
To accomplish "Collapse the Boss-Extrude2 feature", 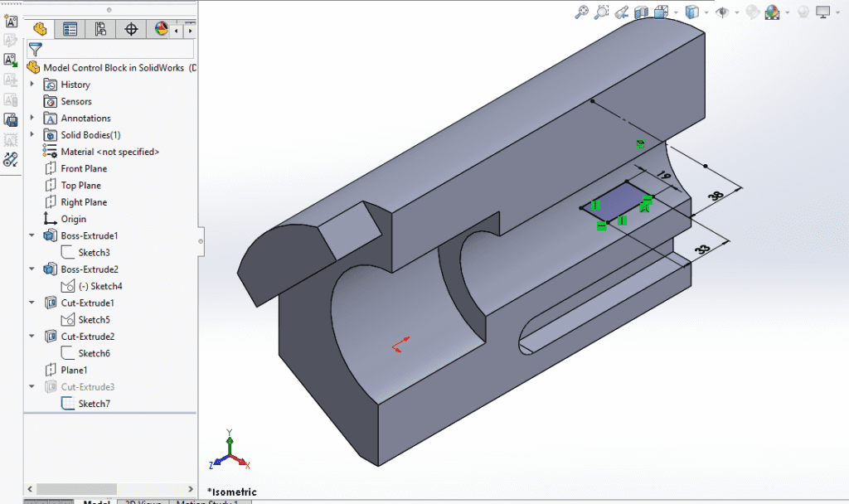I will click(x=32, y=269).
